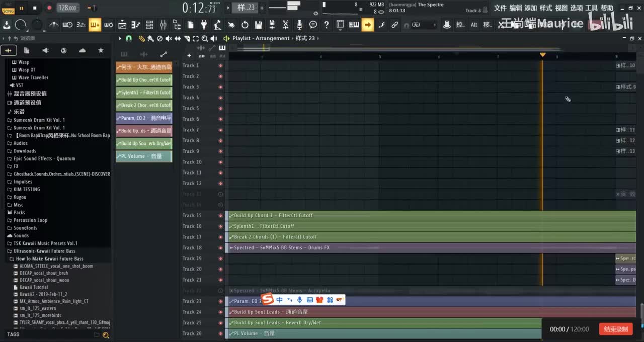Arm the red record button

coord(49,8)
